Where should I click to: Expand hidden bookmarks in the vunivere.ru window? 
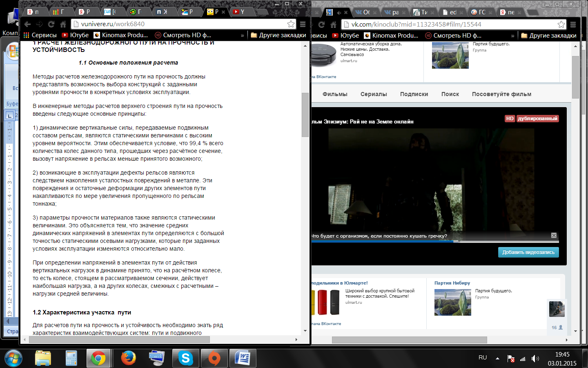click(242, 36)
